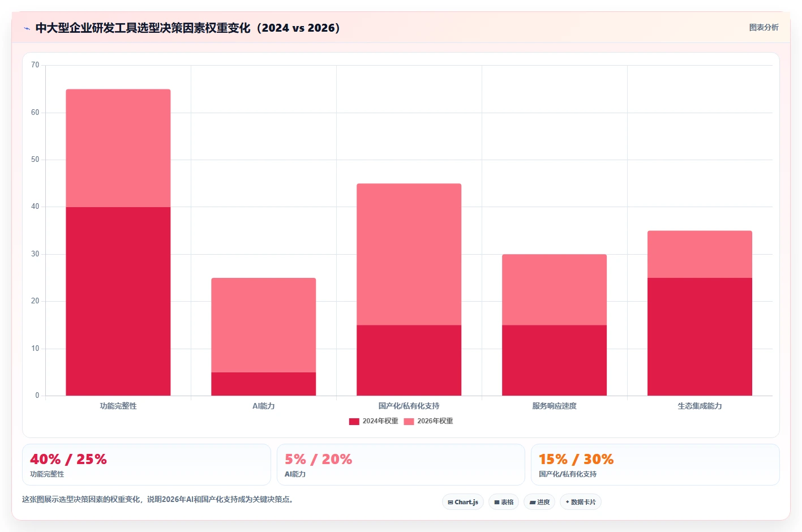802x532 pixels.
Task: Click the 2026 light segment for 服务响应速度
Action: pos(555,290)
